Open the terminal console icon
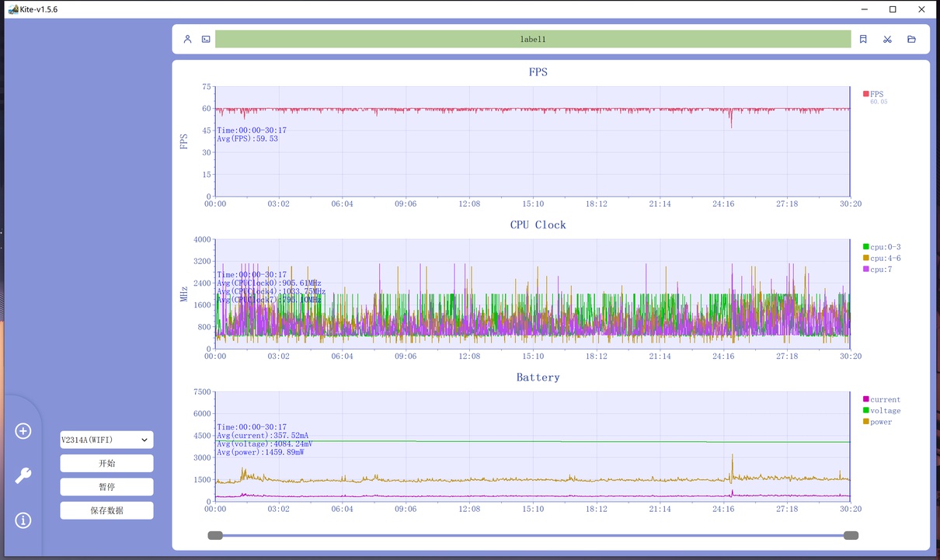Viewport: 940px width, 560px height. (x=206, y=39)
